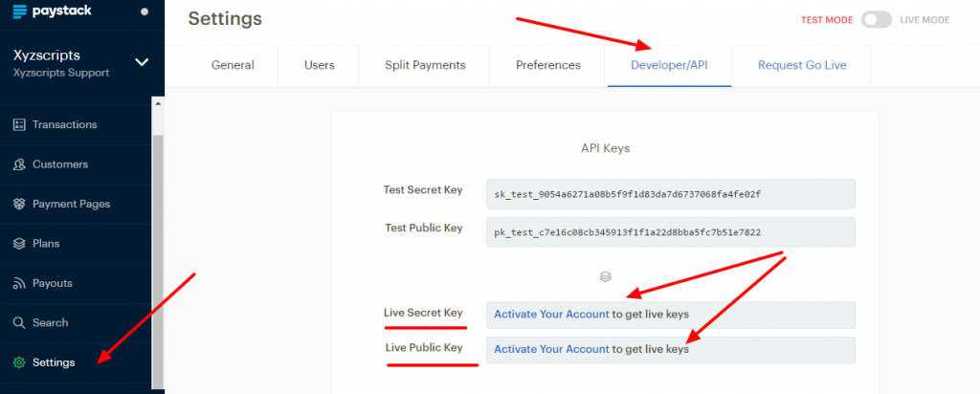Viewport: 980px width, 394px height.
Task: Open the Request Go Live tab
Action: [x=802, y=65]
